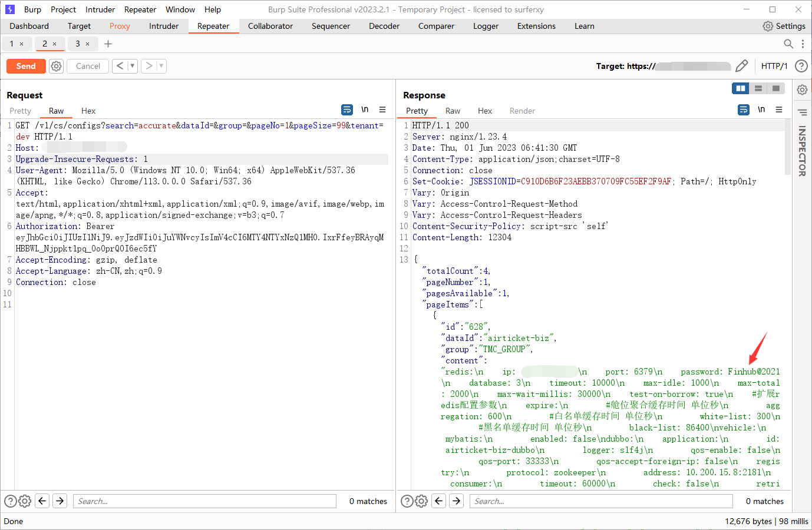This screenshot has height=530, width=812.
Task: Focus the response search field
Action: 601,501
